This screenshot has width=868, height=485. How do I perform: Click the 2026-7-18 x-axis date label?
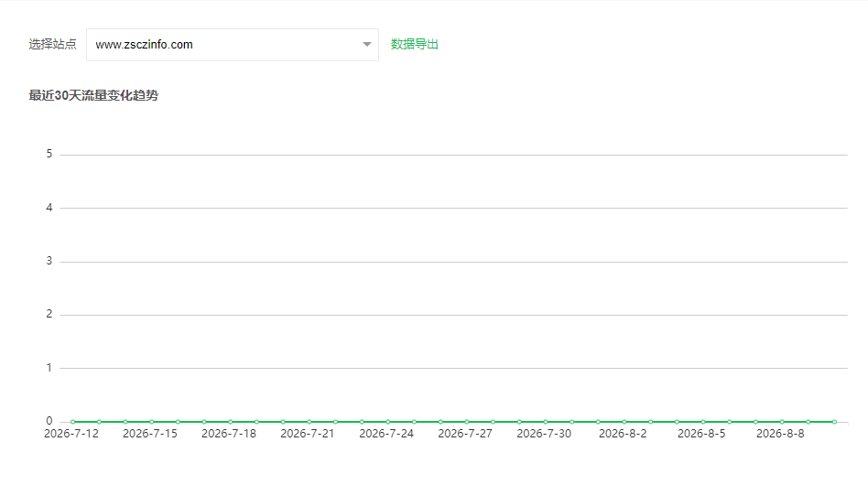(x=229, y=434)
